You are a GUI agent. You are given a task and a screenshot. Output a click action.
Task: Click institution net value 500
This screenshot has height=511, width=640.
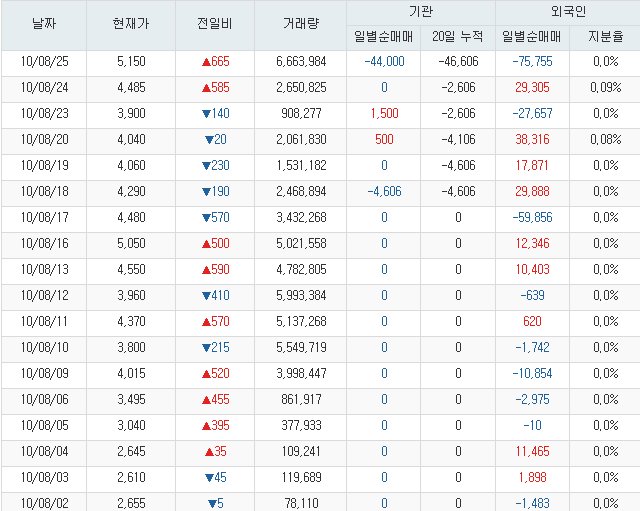pyautogui.click(x=384, y=140)
